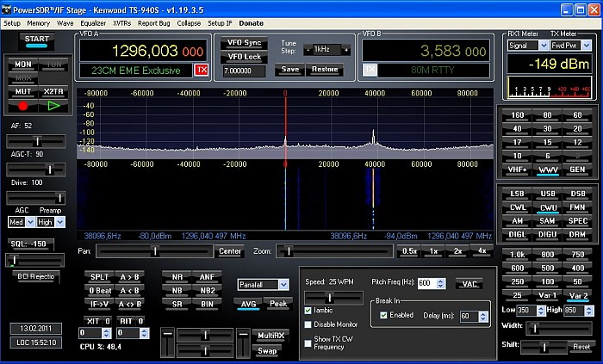The height and width of the screenshot is (364, 603).
Task: Click the Save frequency button
Action: 290,70
